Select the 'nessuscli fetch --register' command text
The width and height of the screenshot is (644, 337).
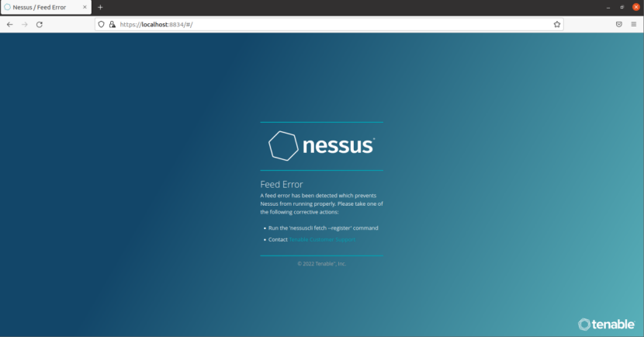[320, 228]
